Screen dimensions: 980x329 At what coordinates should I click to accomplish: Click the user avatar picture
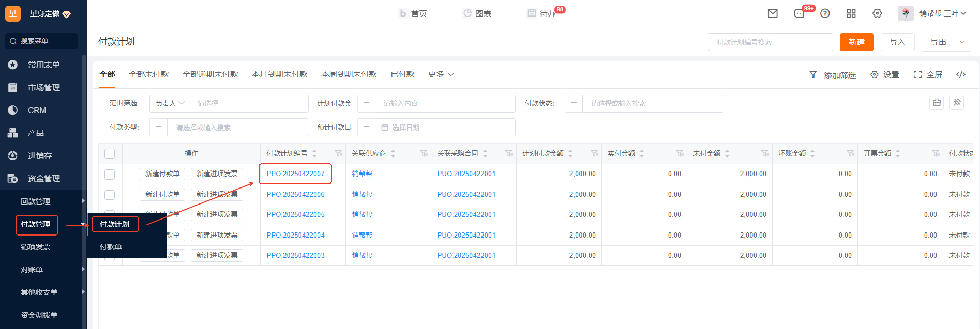click(x=906, y=13)
